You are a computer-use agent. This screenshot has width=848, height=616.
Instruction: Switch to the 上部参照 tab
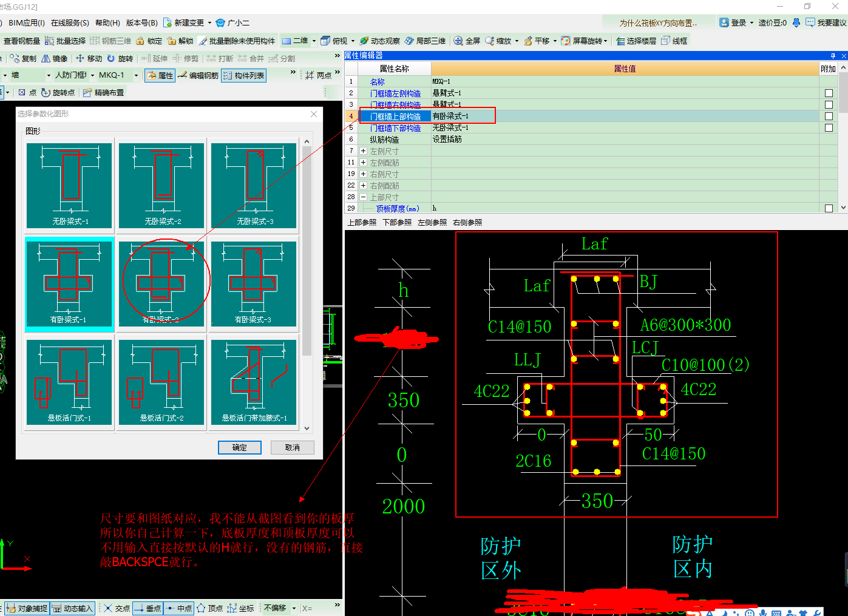[x=362, y=223]
